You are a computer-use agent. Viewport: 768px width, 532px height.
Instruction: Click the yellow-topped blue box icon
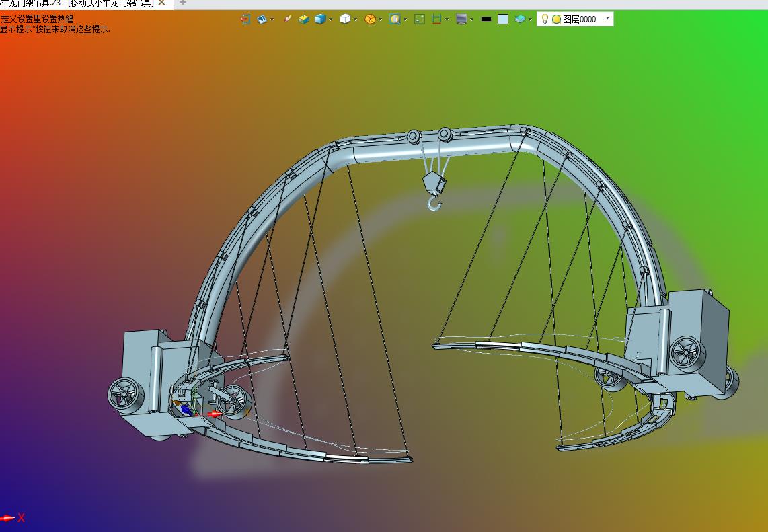304,19
